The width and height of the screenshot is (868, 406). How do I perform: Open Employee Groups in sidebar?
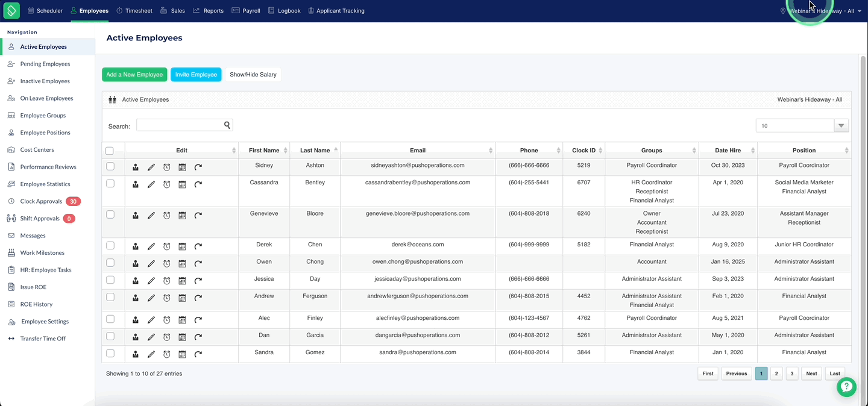click(x=43, y=115)
